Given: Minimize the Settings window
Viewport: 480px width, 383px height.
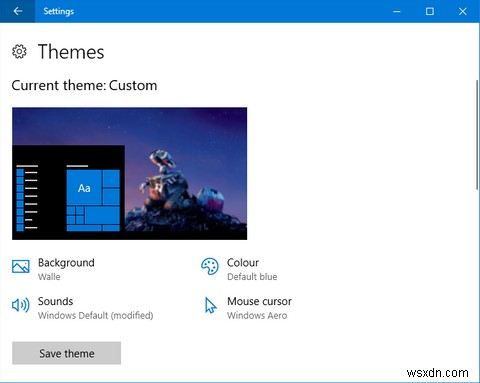Looking at the screenshot, I should (397, 11).
